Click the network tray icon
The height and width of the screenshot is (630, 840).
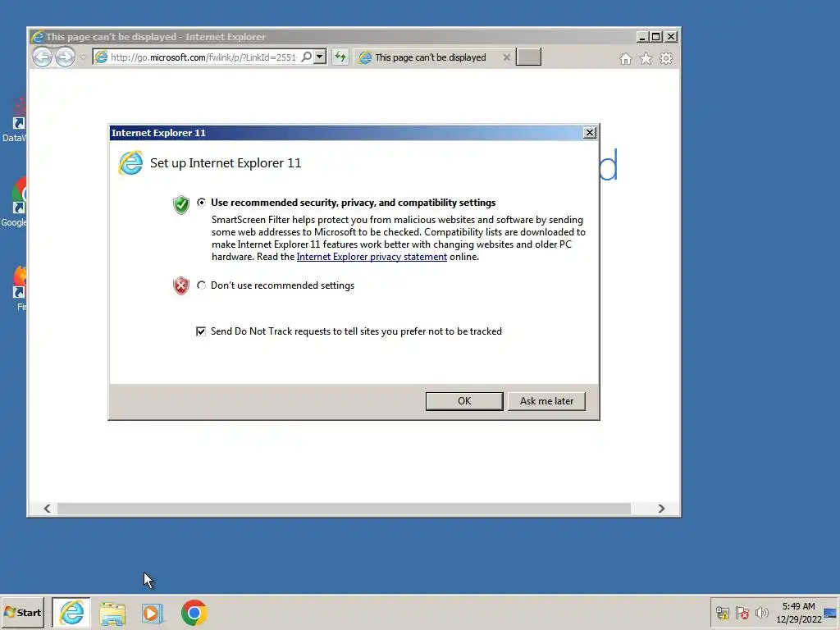722,613
